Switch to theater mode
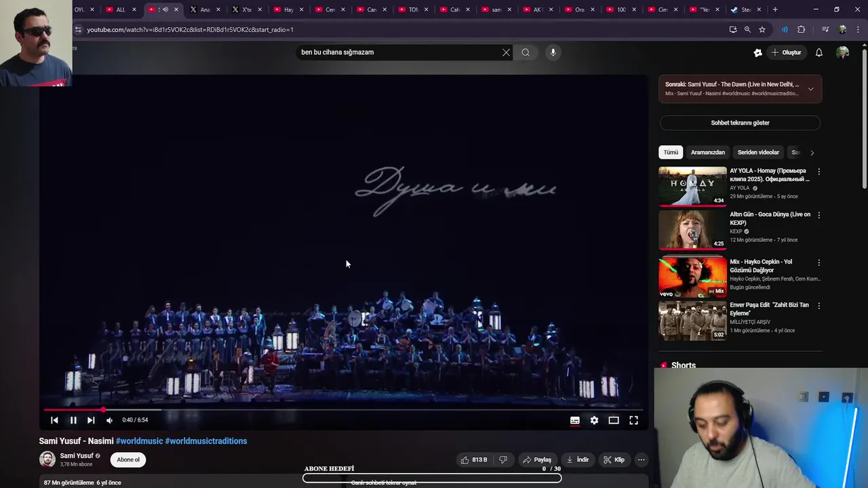Viewport: 868px width, 488px height. [x=614, y=420]
